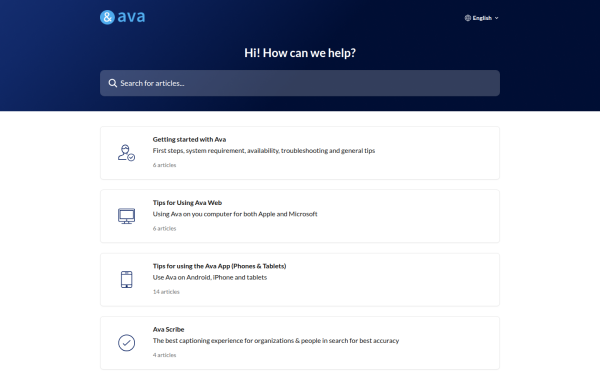Focus the Search for articles field
Screen dimensions: 600x375
300,83
